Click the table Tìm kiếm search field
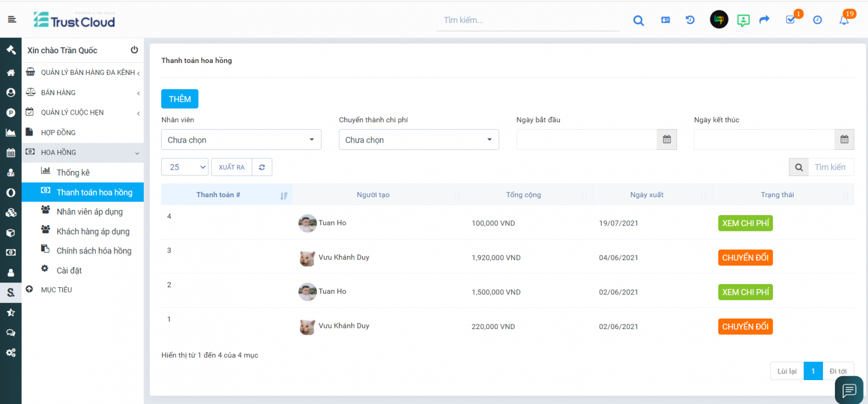Screen dimensions: 868x404 pos(830,167)
